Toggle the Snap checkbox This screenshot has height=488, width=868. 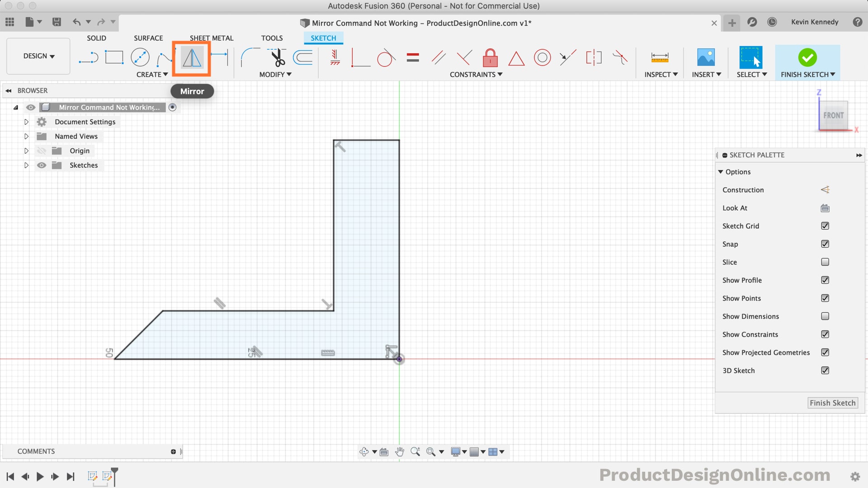tap(825, 244)
